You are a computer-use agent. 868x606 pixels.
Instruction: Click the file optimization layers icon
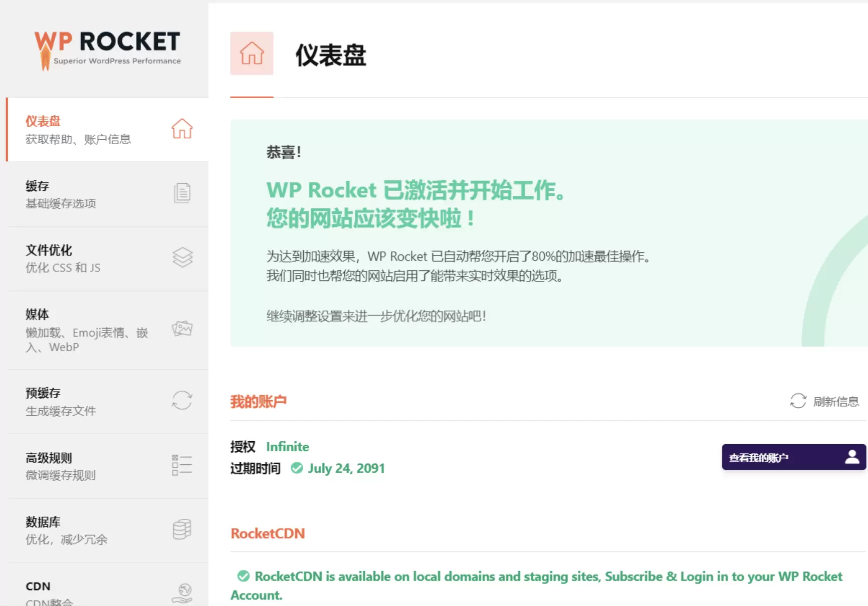coord(182,257)
